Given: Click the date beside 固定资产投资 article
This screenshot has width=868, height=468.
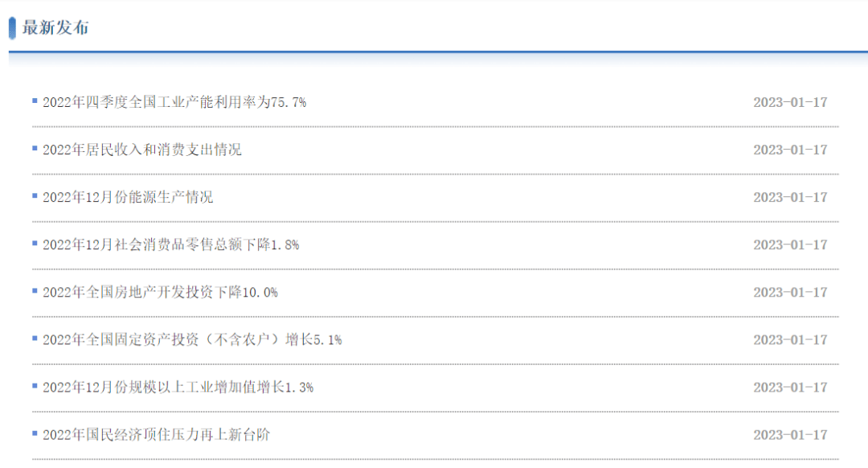Looking at the screenshot, I should [789, 340].
